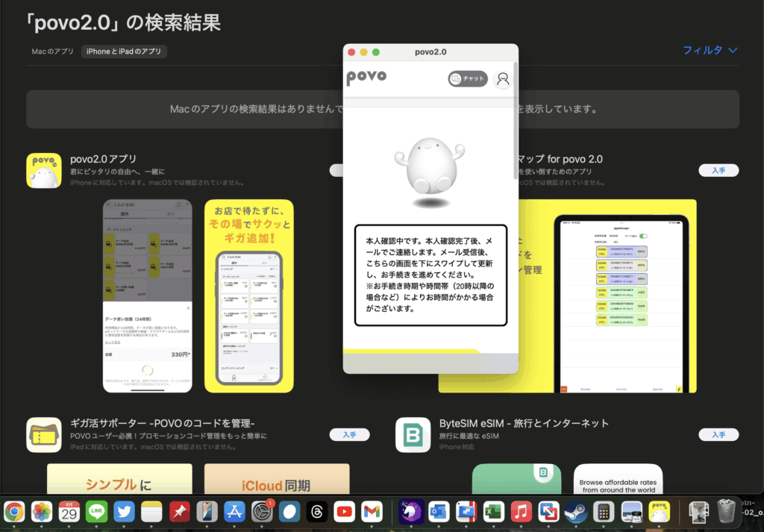The image size is (764, 532).
Task: Open the povo2.0 アプリ title link
Action: coord(103,159)
